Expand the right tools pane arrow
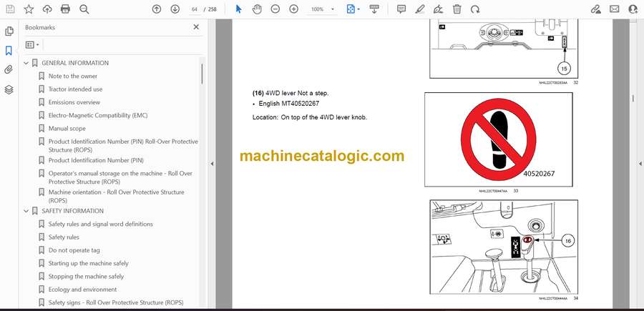Screen dimensions: 644x311 click(x=640, y=164)
